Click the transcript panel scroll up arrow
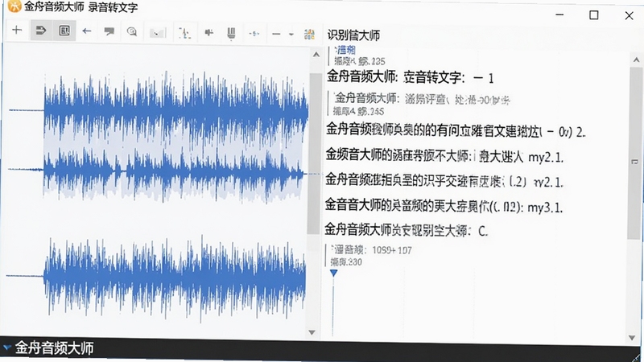 pyautogui.click(x=636, y=60)
